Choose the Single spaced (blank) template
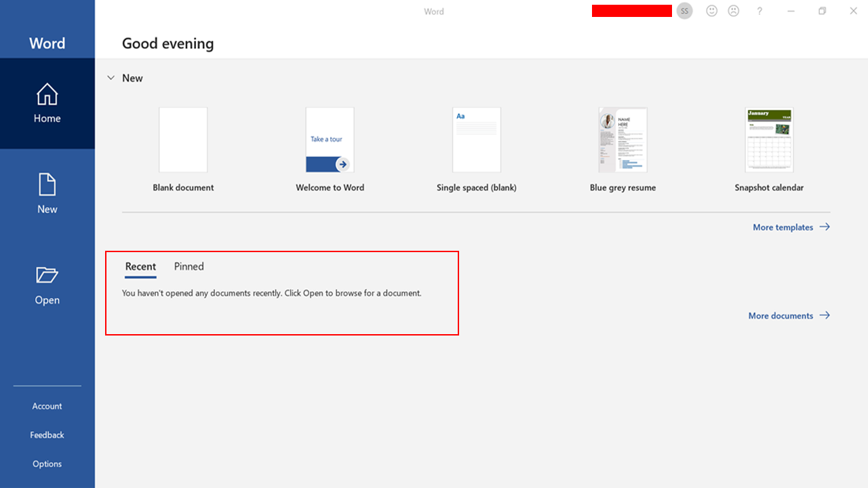868x488 pixels. (x=477, y=140)
